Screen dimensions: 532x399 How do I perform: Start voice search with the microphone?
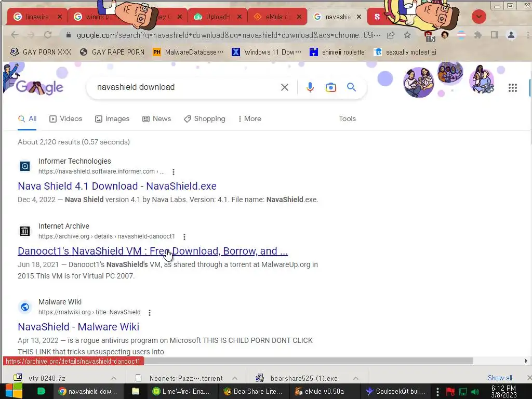coord(310,87)
